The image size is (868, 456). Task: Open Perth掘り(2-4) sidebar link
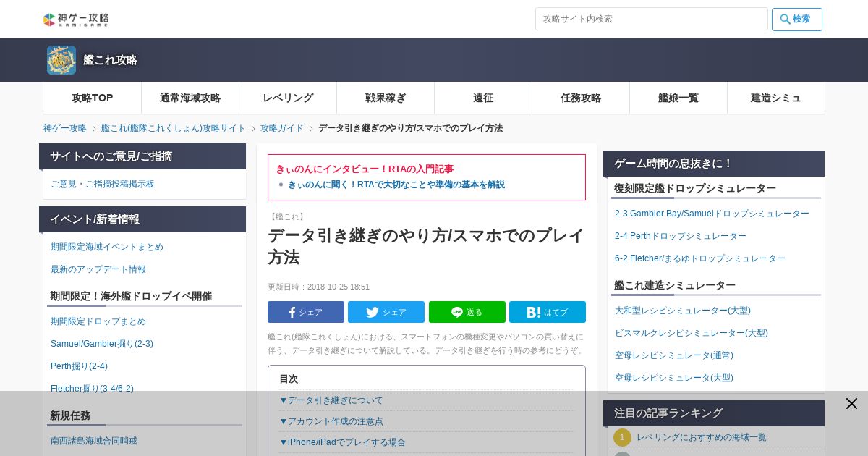79,366
